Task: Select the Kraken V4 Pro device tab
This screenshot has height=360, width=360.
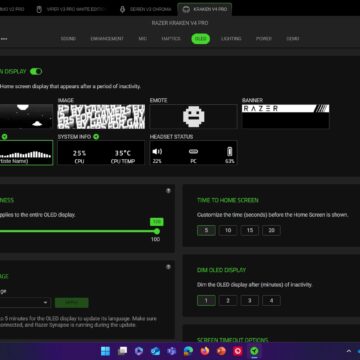Action: coord(205,9)
